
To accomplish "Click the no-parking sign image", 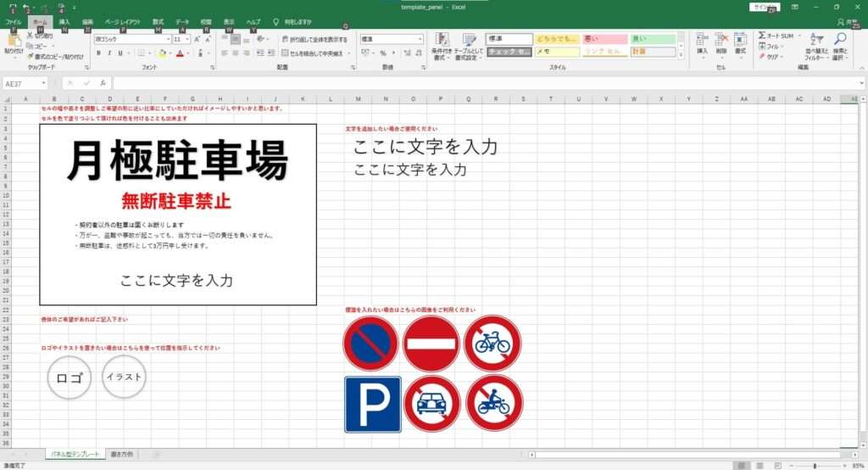I will click(370, 344).
